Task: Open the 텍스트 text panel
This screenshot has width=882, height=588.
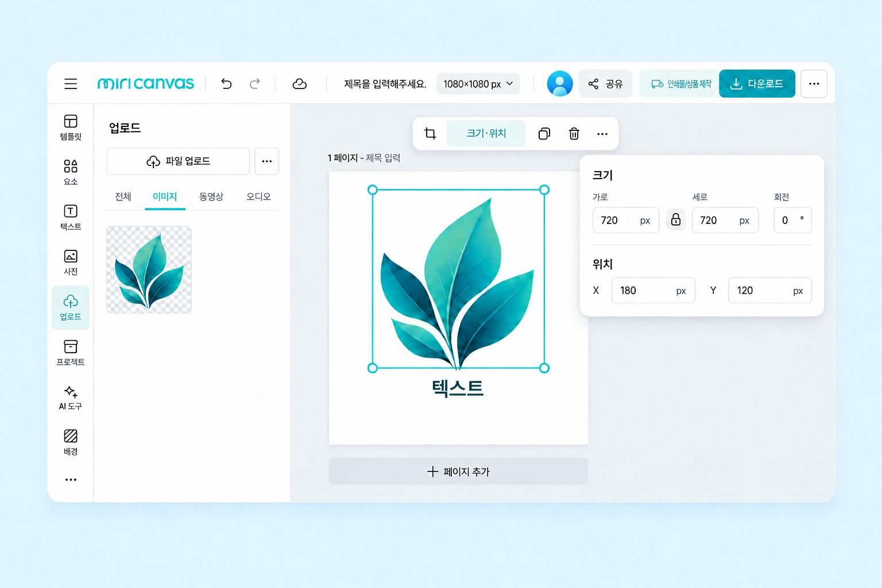Action: click(x=71, y=218)
